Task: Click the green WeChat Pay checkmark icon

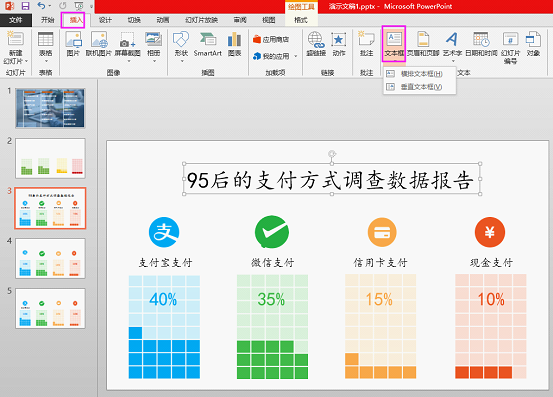Action: 272,232
